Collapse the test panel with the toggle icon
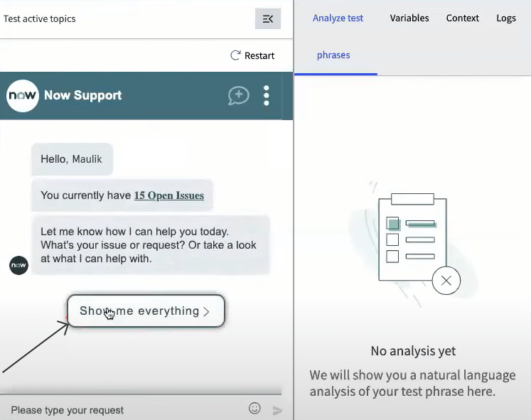Screen dimensions: 531x420 pyautogui.click(x=267, y=19)
